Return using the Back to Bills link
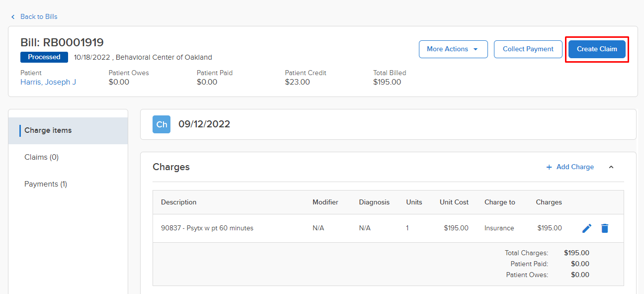644x294 pixels. click(38, 16)
